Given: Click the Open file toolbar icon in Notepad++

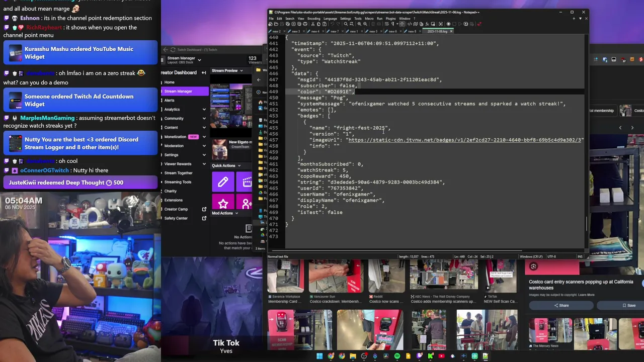Looking at the screenshot, I should tap(276, 24).
